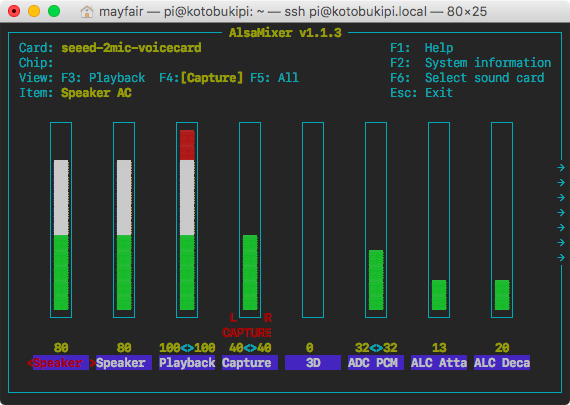Click the Card: label
Screen dimensions: 570x405
[x=36, y=48]
